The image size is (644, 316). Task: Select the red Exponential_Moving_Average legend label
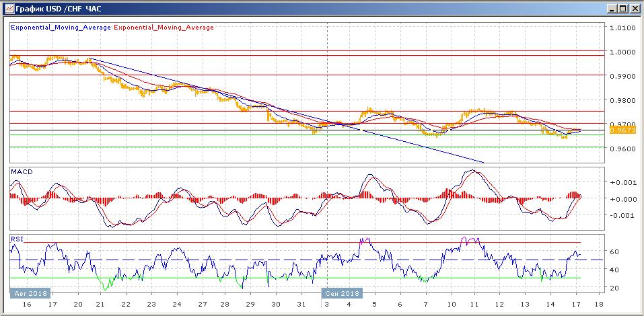[164, 28]
